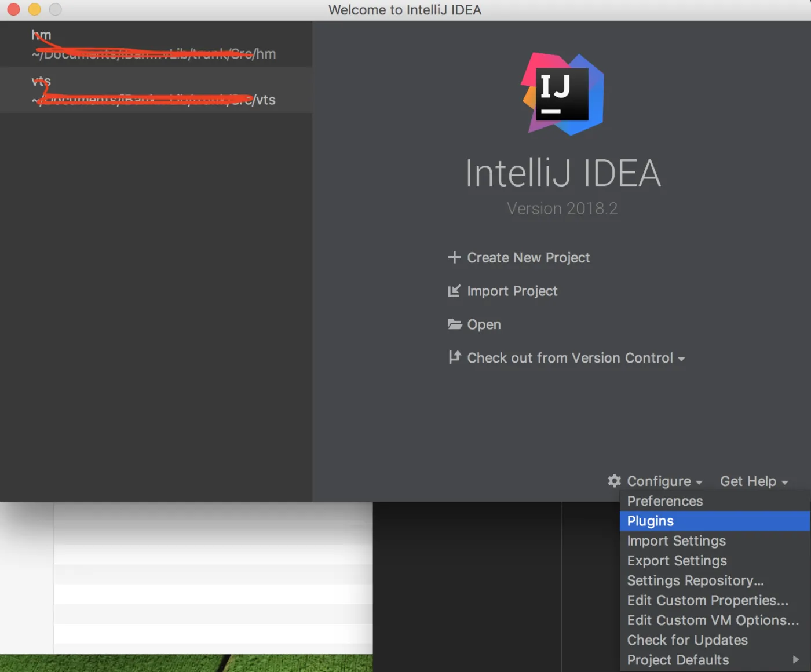Click the Version 2018.2 text
Image resolution: width=811 pixels, height=672 pixels.
pyautogui.click(x=562, y=209)
